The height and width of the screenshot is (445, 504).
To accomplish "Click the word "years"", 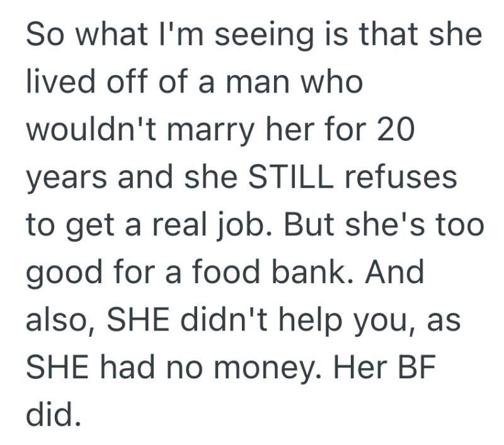I will point(69,178).
